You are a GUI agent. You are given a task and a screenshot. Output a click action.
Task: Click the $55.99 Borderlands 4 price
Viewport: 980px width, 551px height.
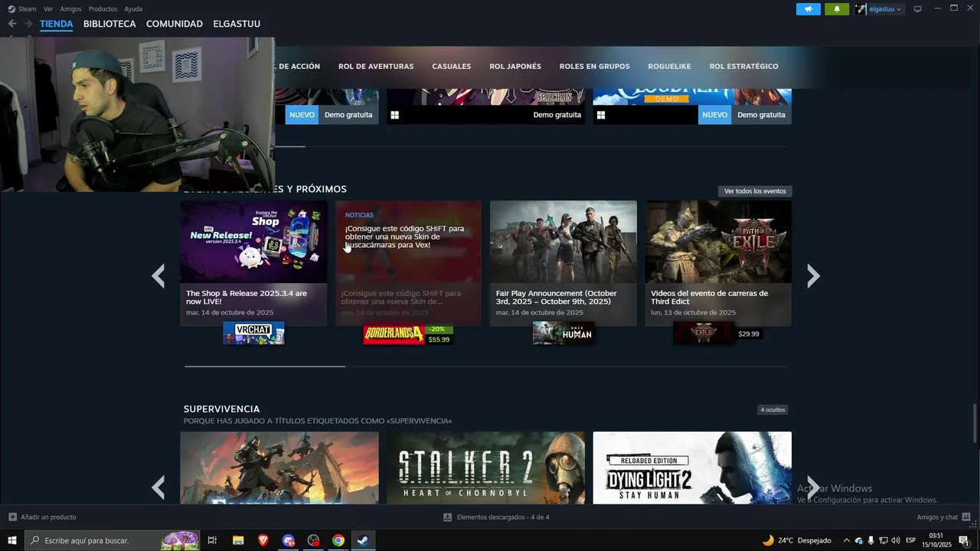439,339
